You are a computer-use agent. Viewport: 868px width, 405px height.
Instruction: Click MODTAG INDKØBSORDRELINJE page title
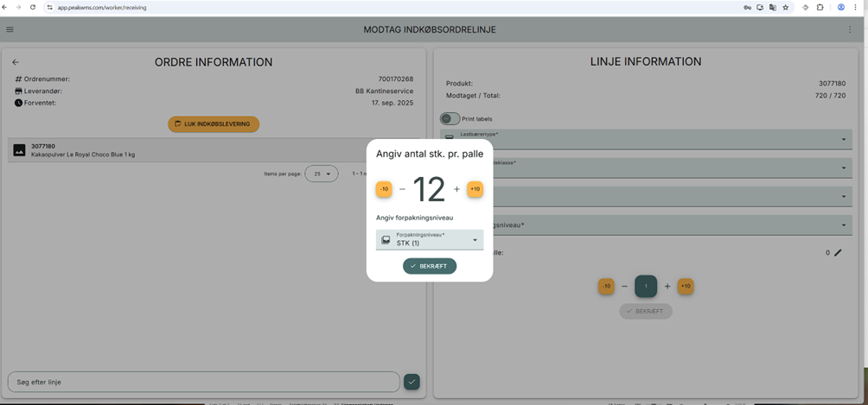(x=430, y=30)
